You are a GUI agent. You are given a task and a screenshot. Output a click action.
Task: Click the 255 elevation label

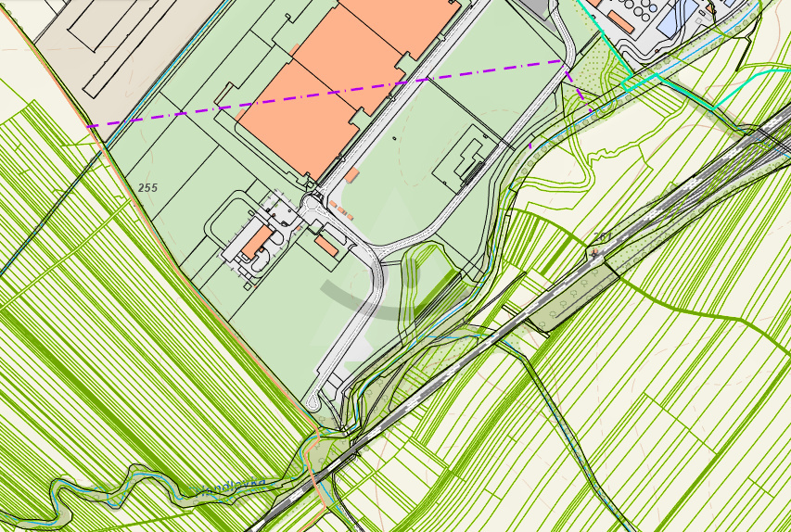pyautogui.click(x=147, y=188)
